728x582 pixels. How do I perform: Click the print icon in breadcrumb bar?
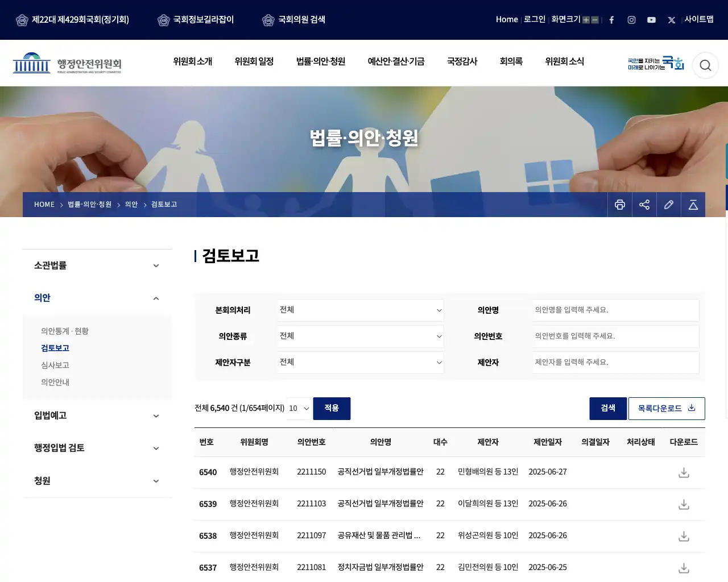click(x=620, y=205)
